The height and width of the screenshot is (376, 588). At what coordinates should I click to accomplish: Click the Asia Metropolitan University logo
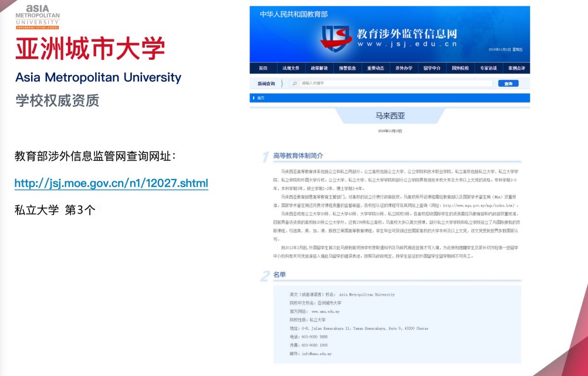click(38, 17)
